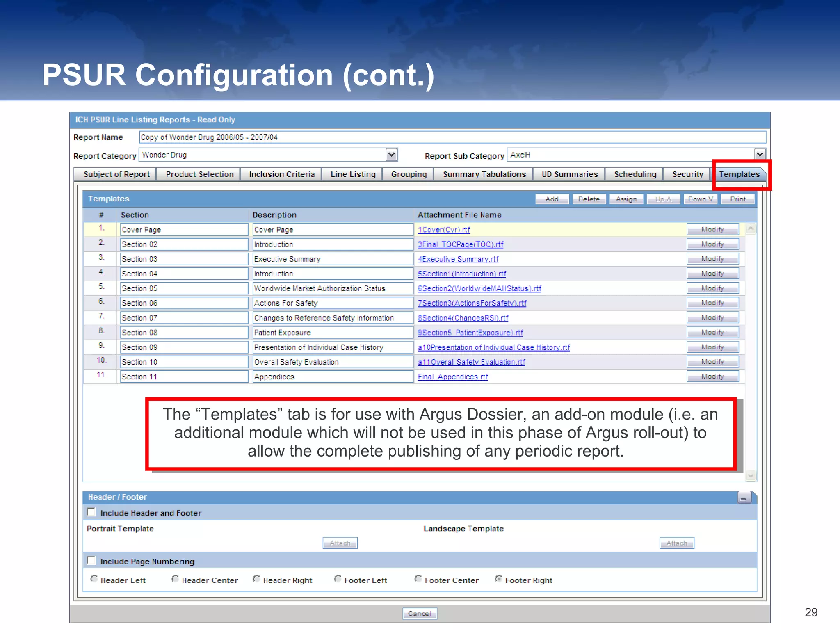Click the Report Name input field

(x=453, y=137)
